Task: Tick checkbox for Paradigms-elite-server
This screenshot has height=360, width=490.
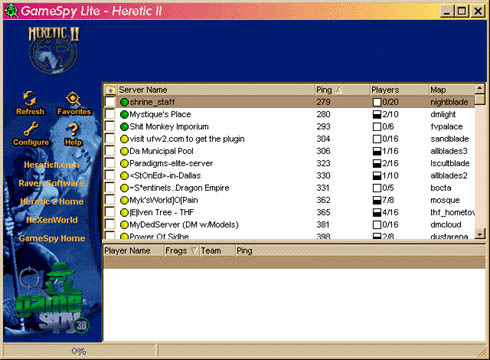Action: pyautogui.click(x=110, y=163)
